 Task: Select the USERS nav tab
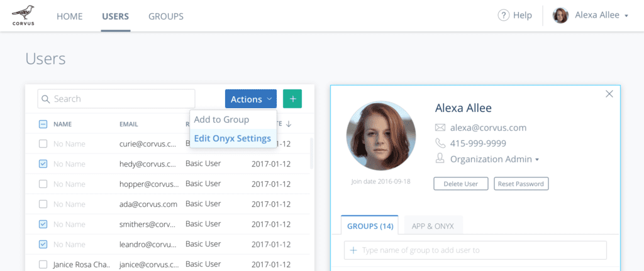pos(116,16)
